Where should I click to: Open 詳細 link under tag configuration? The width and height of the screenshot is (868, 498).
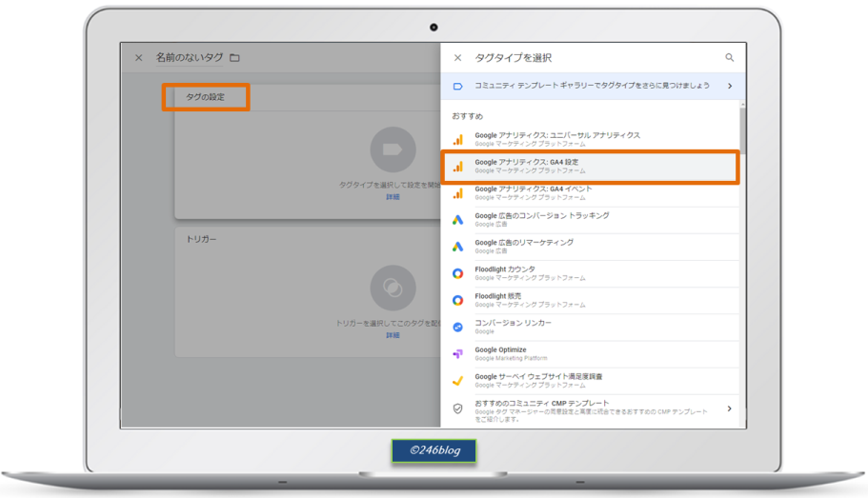[393, 197]
